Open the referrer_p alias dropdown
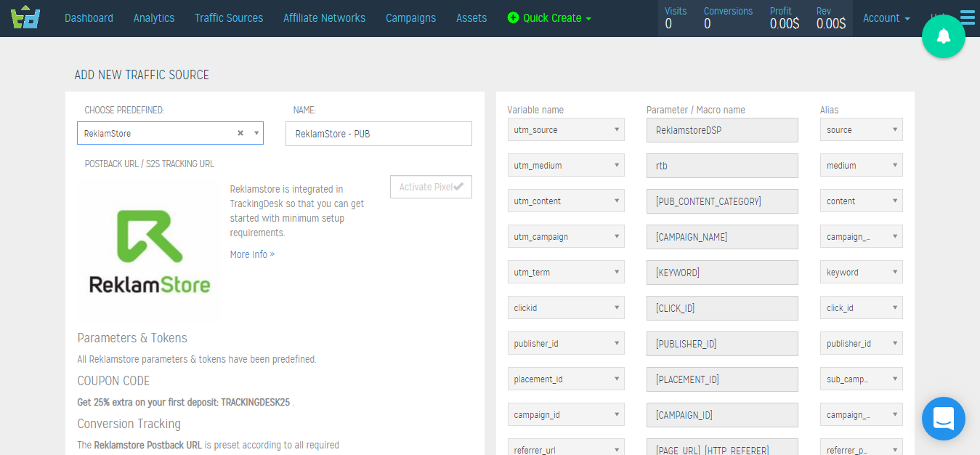This screenshot has width=980, height=455. (862, 448)
